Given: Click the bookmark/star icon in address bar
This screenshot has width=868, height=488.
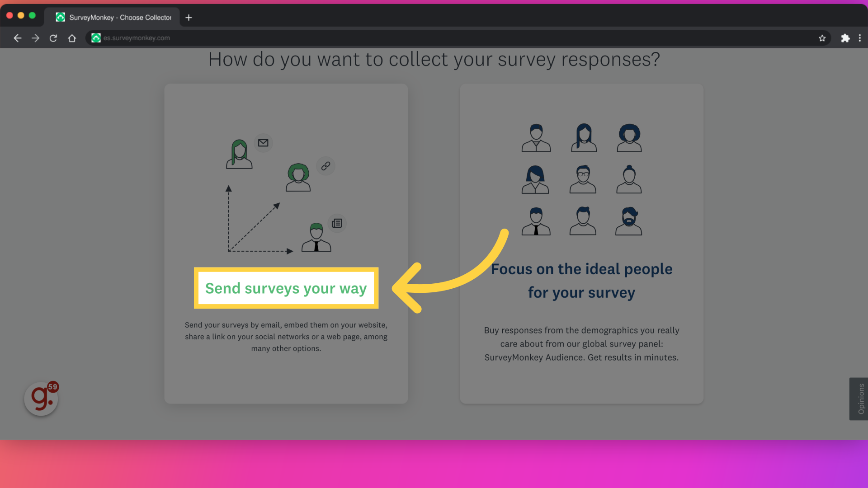Looking at the screenshot, I should [822, 38].
